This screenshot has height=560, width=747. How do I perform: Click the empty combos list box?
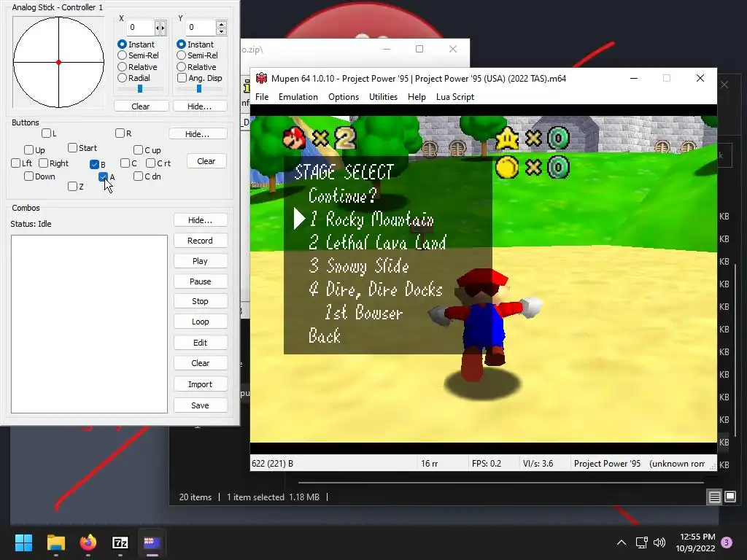pyautogui.click(x=89, y=324)
